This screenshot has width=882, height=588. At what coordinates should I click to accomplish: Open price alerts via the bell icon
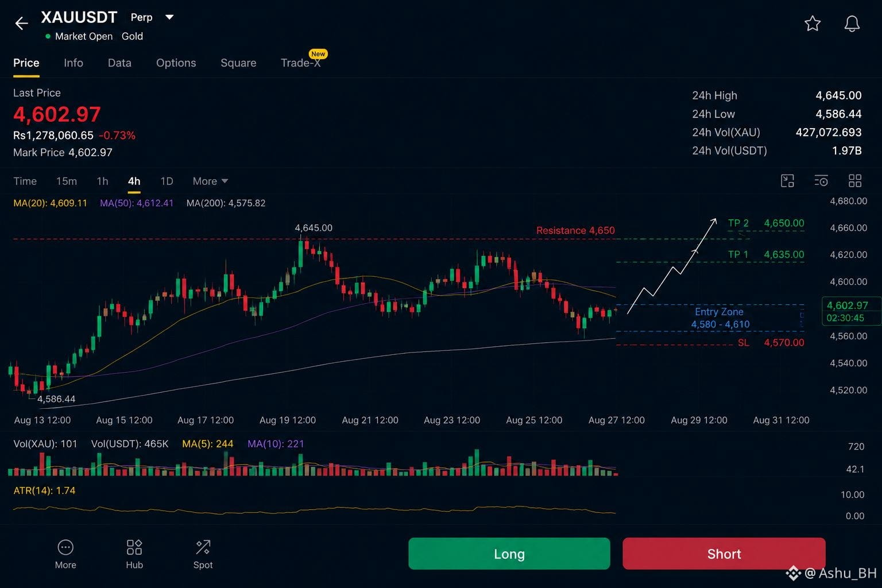(852, 24)
